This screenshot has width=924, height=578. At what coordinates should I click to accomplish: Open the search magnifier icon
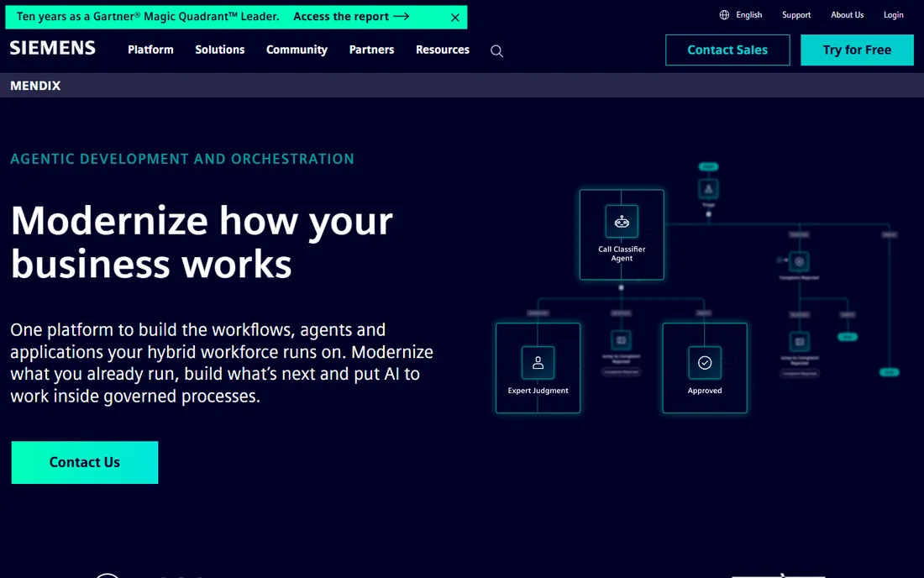pos(496,51)
